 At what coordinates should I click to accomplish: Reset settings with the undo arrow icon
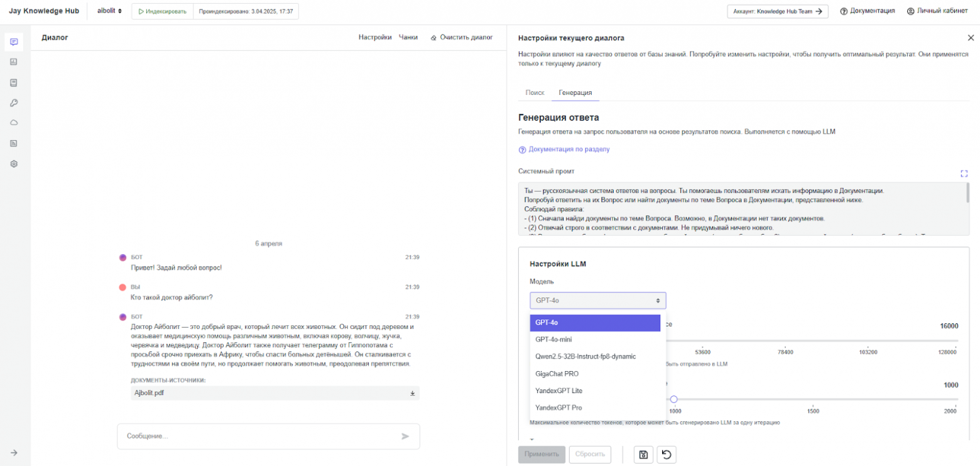(x=667, y=454)
